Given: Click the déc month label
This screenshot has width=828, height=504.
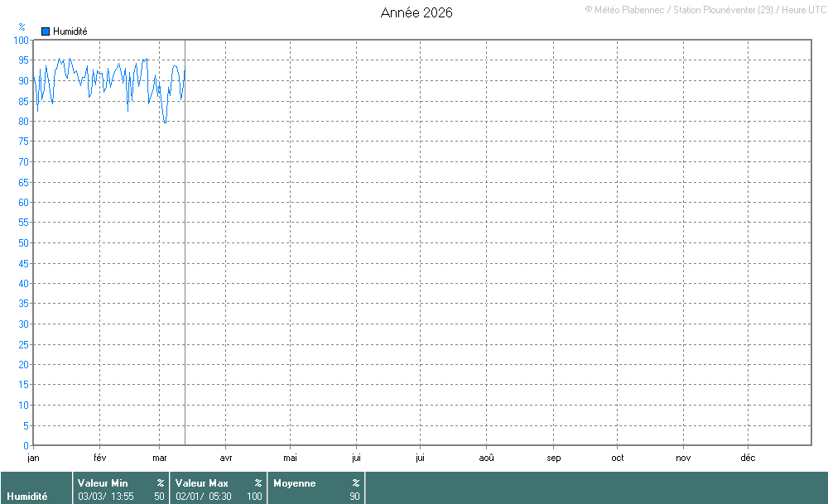Looking at the screenshot, I should pyautogui.click(x=747, y=457).
